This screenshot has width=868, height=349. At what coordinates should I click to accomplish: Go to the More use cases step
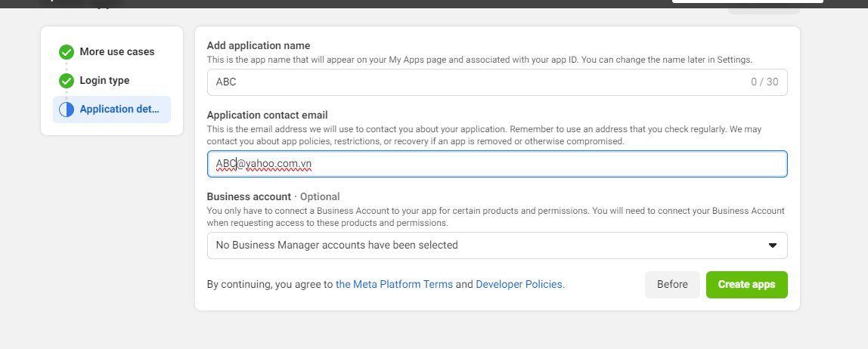click(x=116, y=52)
